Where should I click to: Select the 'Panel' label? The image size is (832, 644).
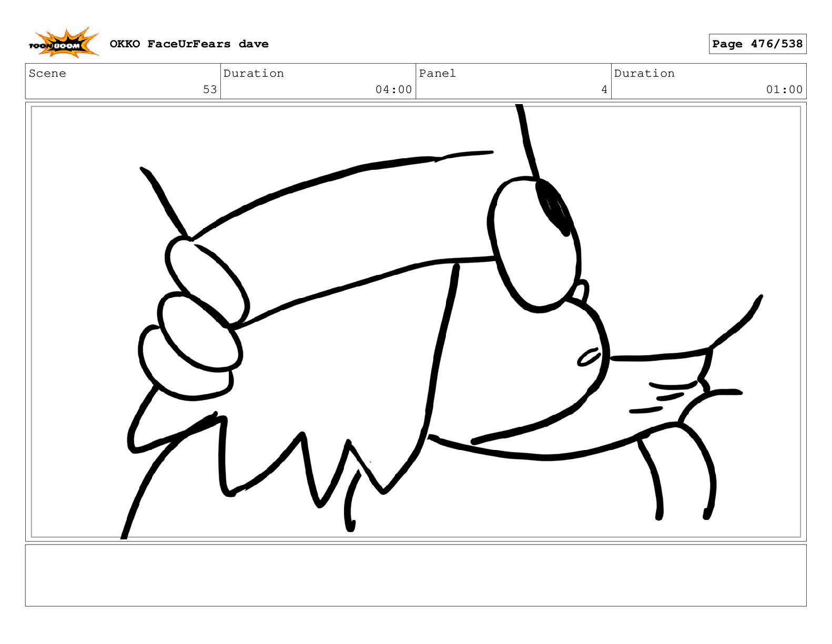(x=437, y=73)
